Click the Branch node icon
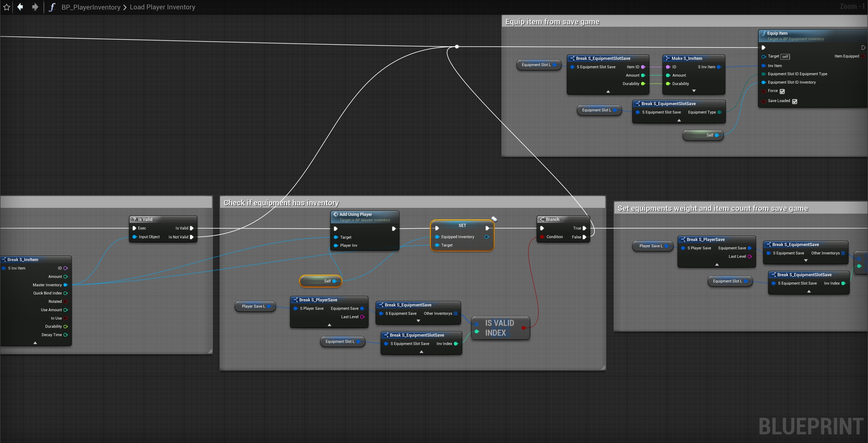The image size is (868, 443). point(542,219)
